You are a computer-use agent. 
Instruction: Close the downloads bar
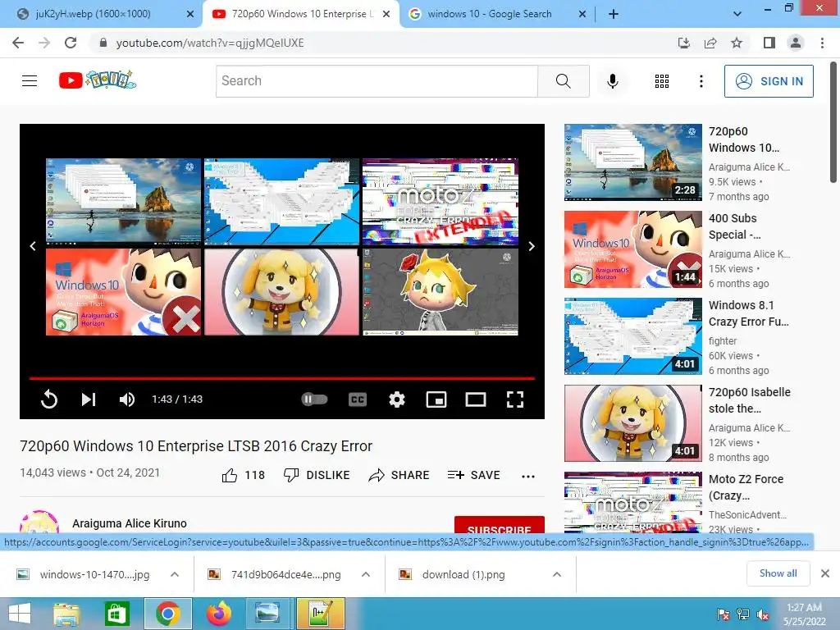(x=825, y=573)
